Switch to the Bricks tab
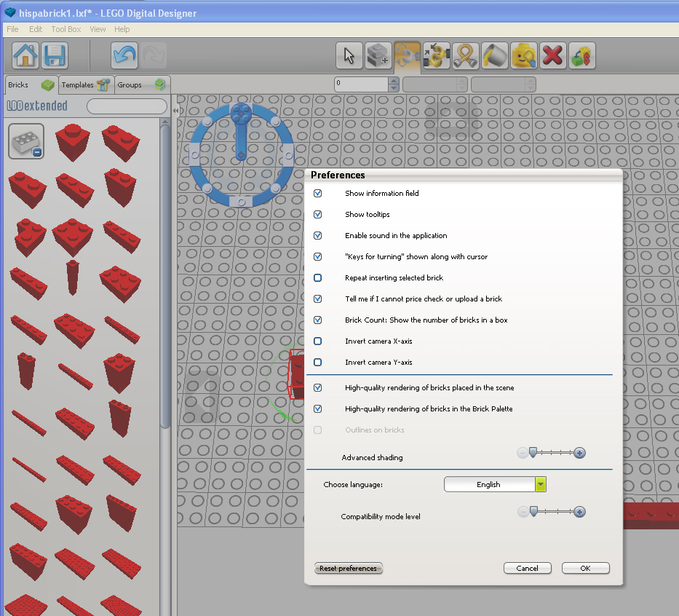This screenshot has width=679, height=616. point(31,85)
